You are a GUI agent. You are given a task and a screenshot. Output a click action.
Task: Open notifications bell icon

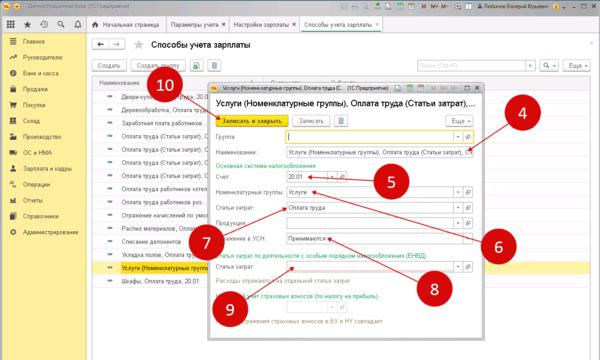[x=78, y=24]
